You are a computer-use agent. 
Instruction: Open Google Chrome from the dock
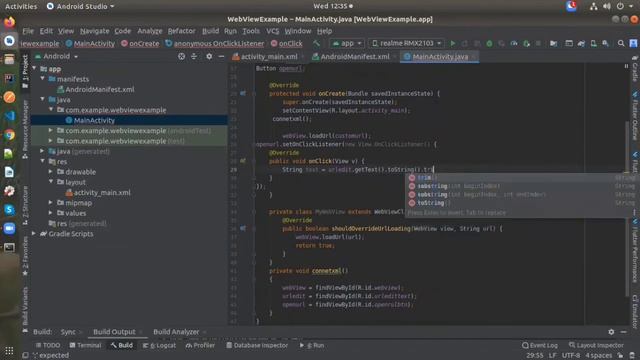coord(9,135)
